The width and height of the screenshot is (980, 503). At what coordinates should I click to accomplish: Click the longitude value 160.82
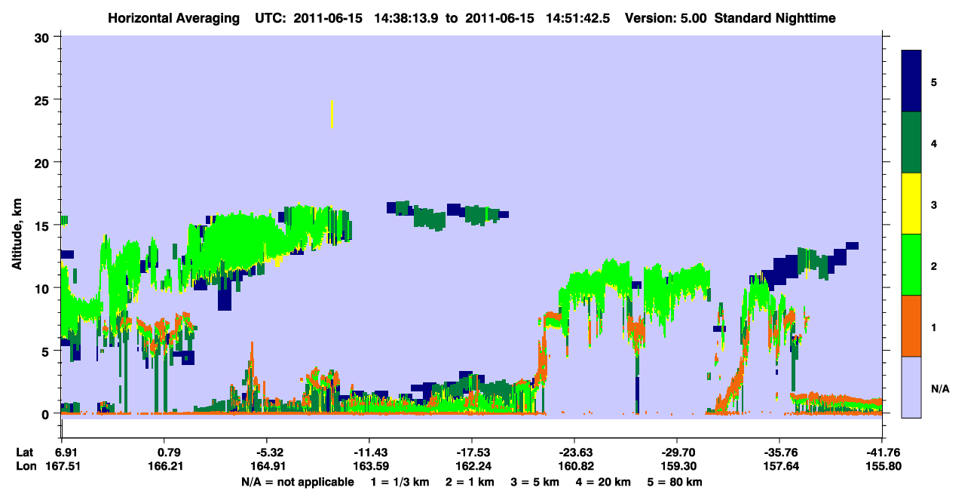point(574,467)
